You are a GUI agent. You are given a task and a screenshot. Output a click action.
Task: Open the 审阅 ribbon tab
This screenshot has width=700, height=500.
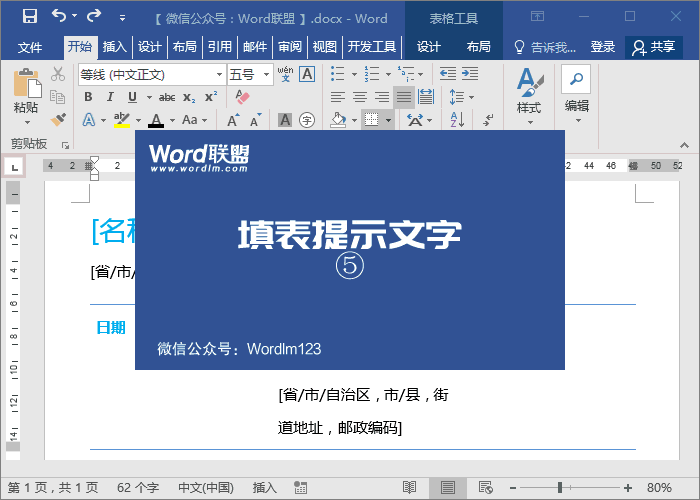[x=290, y=47]
